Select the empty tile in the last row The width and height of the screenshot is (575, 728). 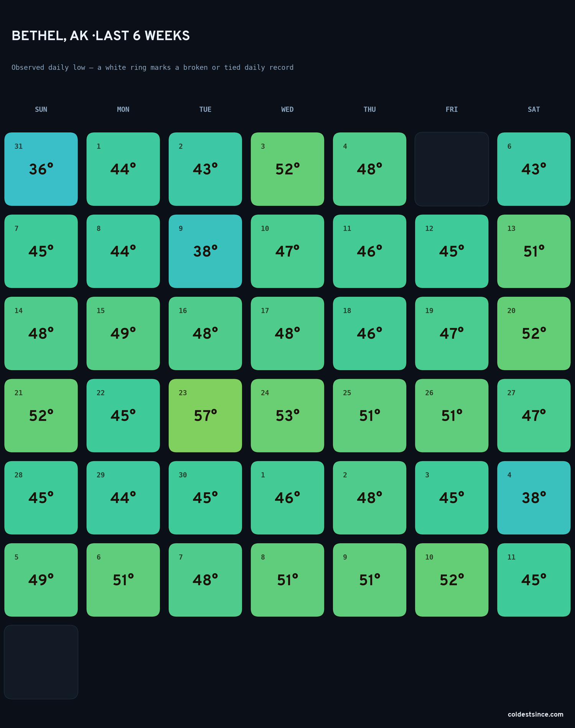[x=41, y=662]
